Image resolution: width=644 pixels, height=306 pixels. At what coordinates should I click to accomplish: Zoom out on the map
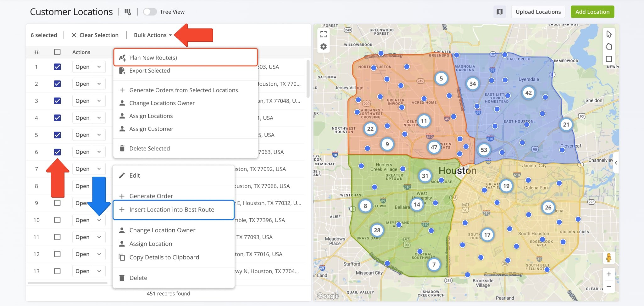609,286
